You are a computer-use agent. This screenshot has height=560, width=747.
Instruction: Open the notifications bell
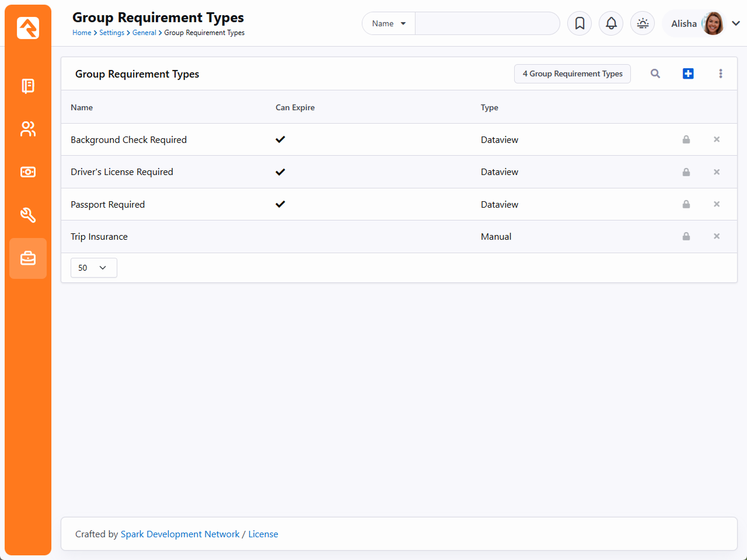611,23
